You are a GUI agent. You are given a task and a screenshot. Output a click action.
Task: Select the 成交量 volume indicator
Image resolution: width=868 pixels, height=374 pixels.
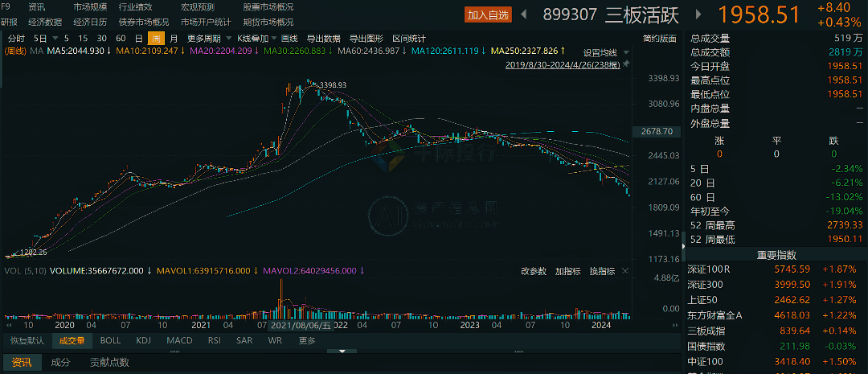point(72,340)
